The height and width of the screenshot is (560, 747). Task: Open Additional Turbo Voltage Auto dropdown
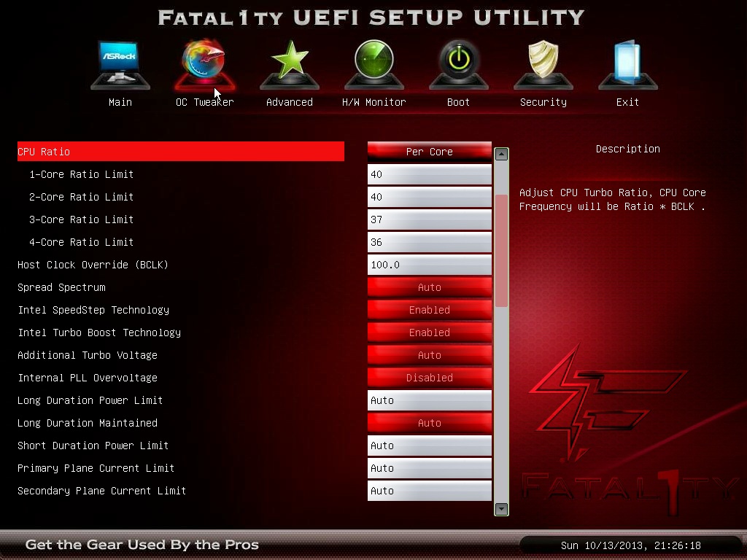pyautogui.click(x=429, y=355)
